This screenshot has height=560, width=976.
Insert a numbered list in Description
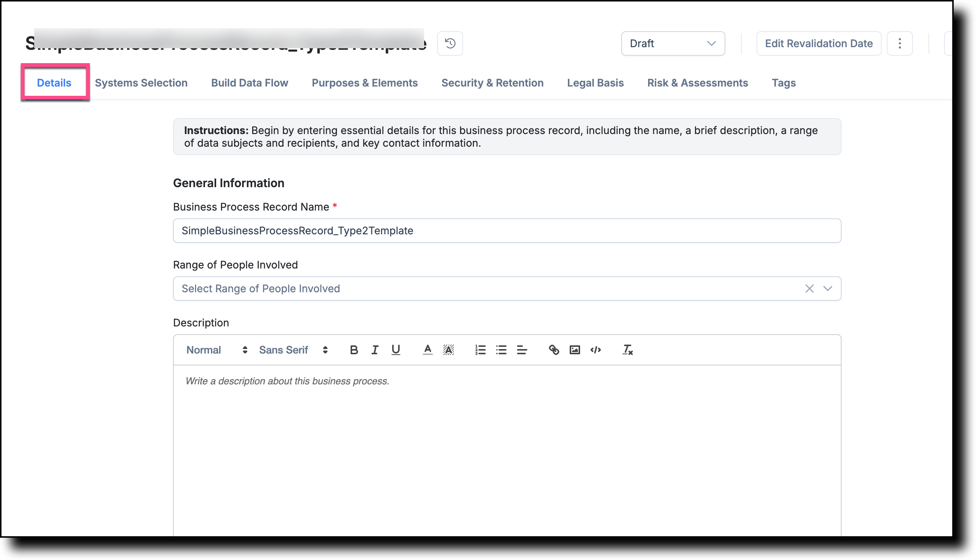[480, 350]
